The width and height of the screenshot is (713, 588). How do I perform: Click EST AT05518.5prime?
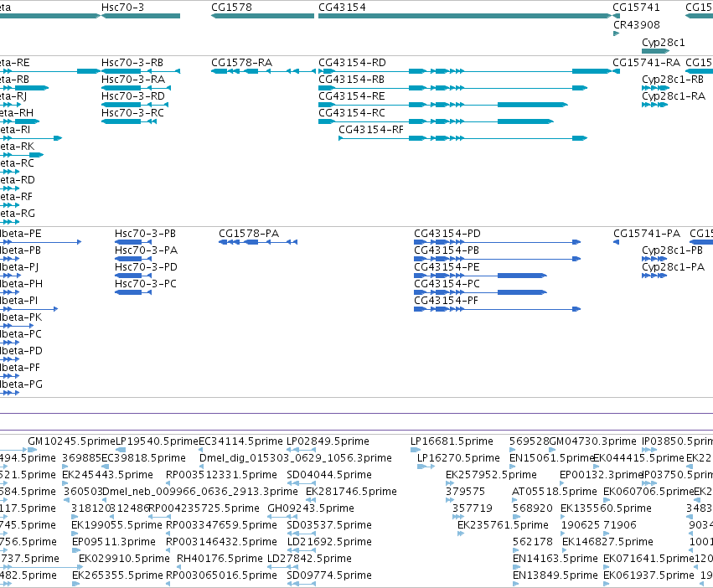click(x=515, y=500)
